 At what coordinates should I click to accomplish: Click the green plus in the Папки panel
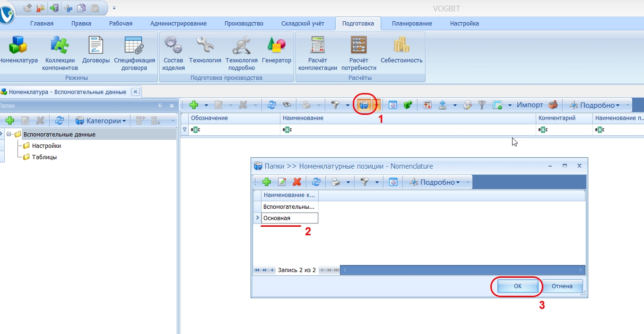tap(10, 120)
